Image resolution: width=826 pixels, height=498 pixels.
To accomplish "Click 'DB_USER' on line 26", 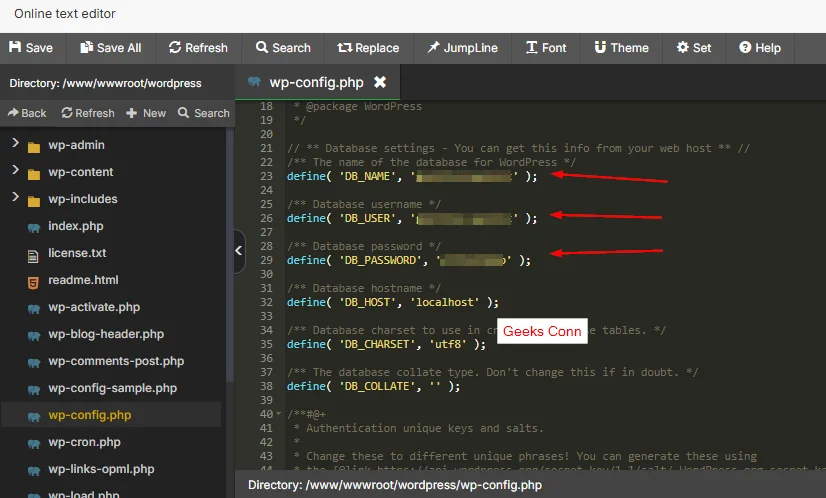I will [x=367, y=218].
